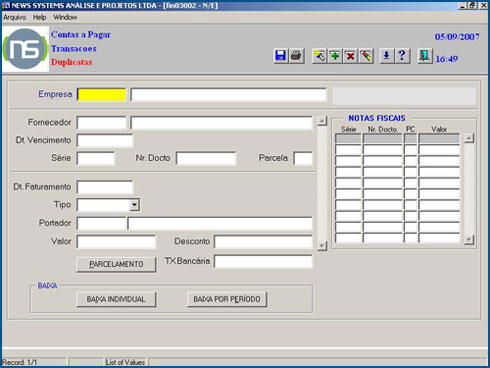Click List of Values status text
Screen dimensions: 490x368
click(125, 362)
